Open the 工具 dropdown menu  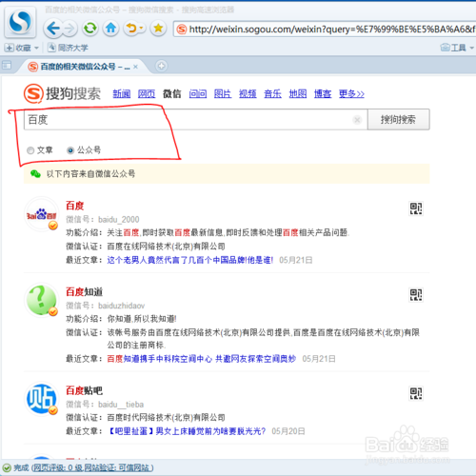[x=457, y=48]
